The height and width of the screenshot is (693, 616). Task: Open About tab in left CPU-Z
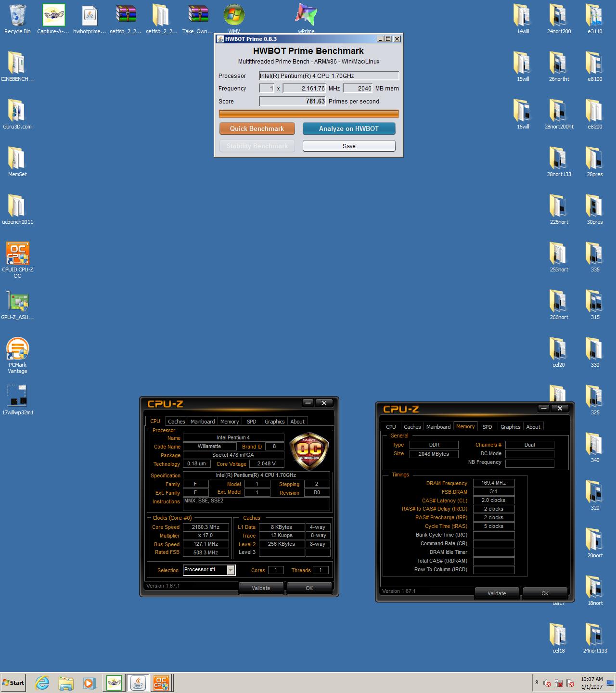tap(297, 421)
